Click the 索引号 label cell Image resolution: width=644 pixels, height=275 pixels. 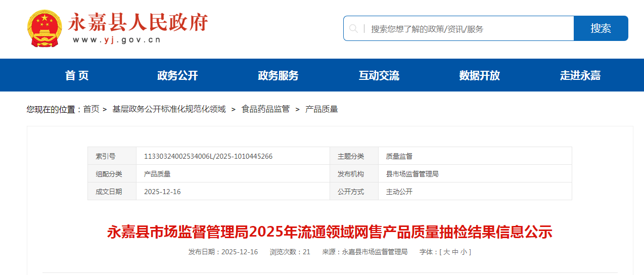[112, 156]
